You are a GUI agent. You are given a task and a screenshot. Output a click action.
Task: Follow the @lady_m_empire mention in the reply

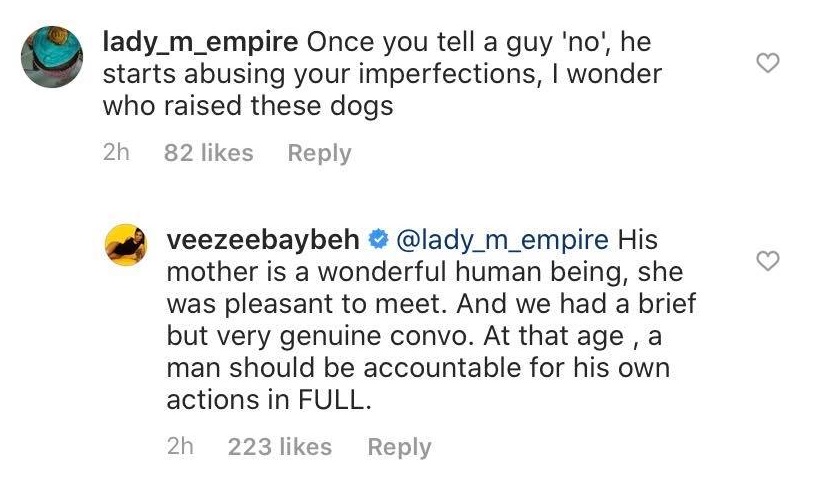point(502,240)
